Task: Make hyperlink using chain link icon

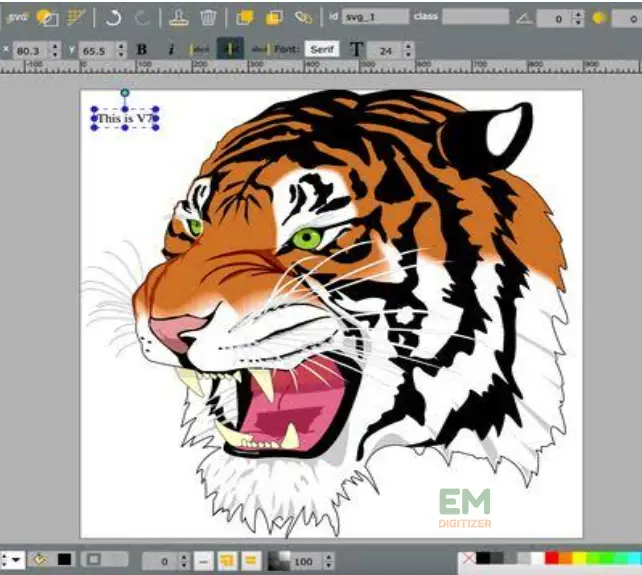Action: tap(303, 17)
